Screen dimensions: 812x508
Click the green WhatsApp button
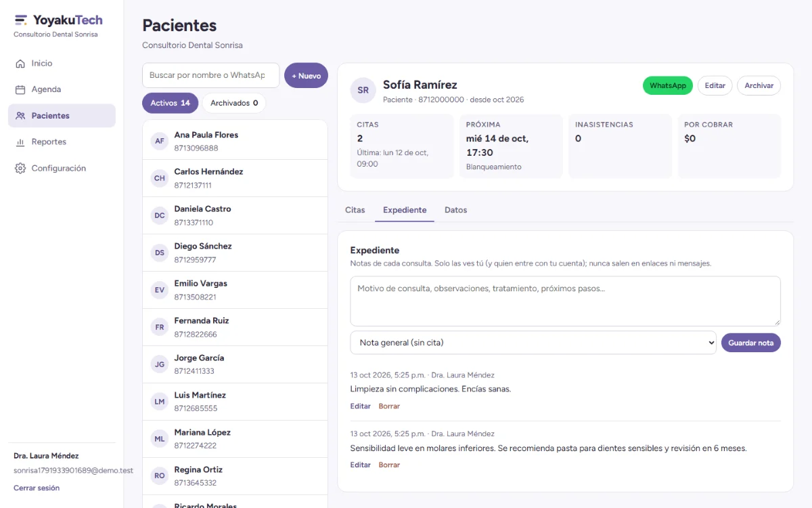tap(668, 85)
